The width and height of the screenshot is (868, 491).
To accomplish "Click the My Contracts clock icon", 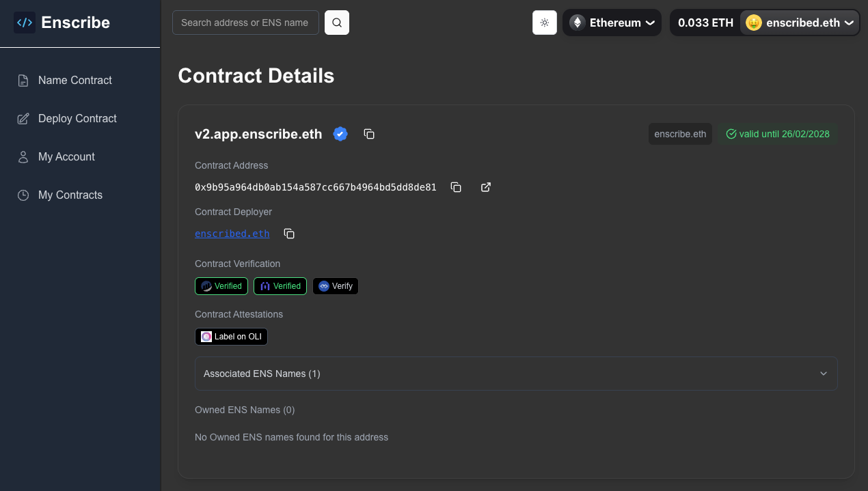I will (23, 195).
